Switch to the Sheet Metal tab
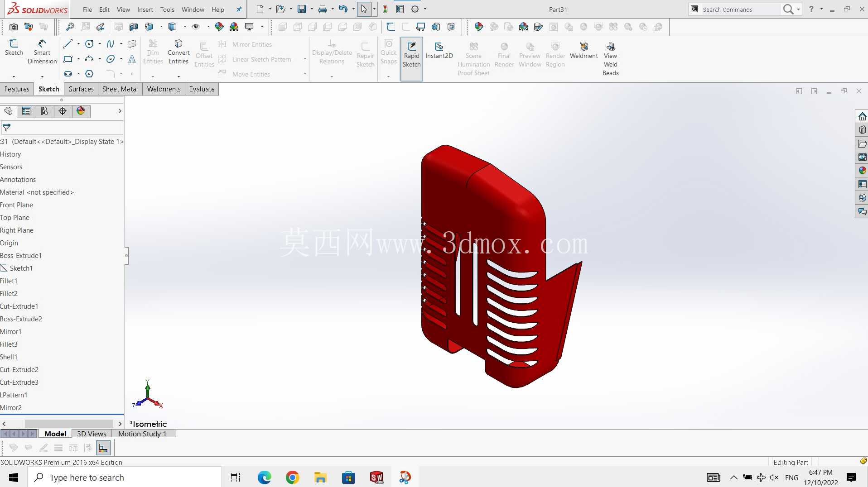Screen dimensions: 868x487 [120, 89]
